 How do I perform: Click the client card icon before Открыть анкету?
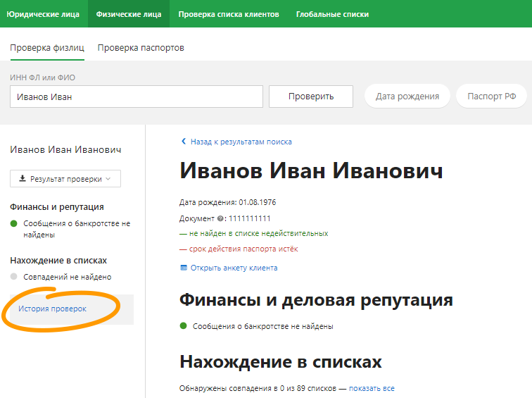pos(184,268)
